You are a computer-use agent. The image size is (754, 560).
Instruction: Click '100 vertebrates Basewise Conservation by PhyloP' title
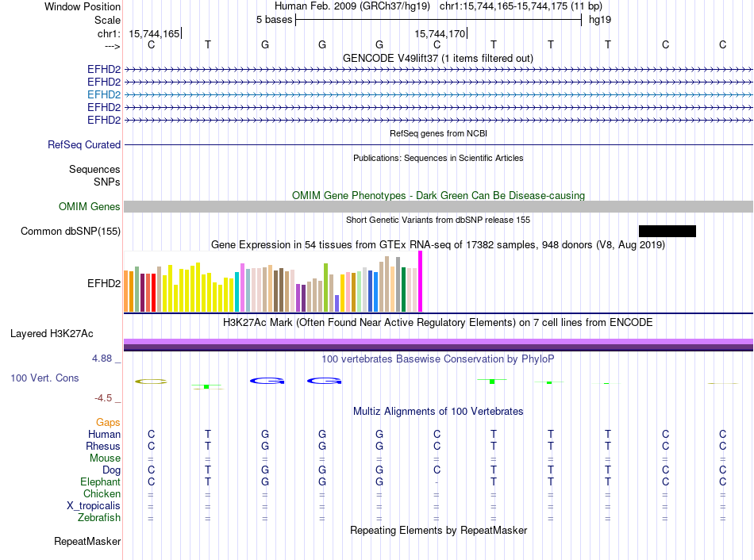tap(437, 359)
